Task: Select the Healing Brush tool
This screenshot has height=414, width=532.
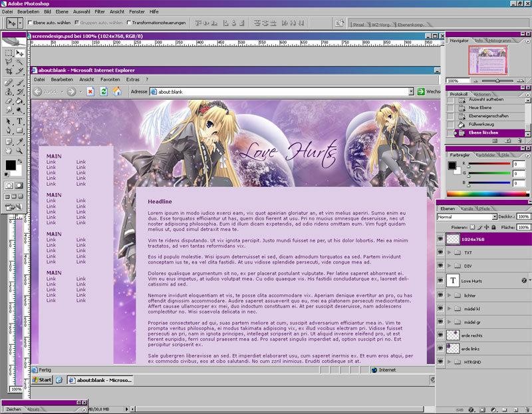Action: coord(9,83)
